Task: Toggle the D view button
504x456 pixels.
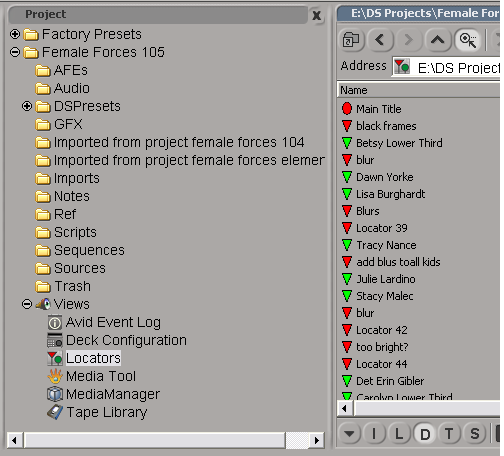Action: [425, 434]
